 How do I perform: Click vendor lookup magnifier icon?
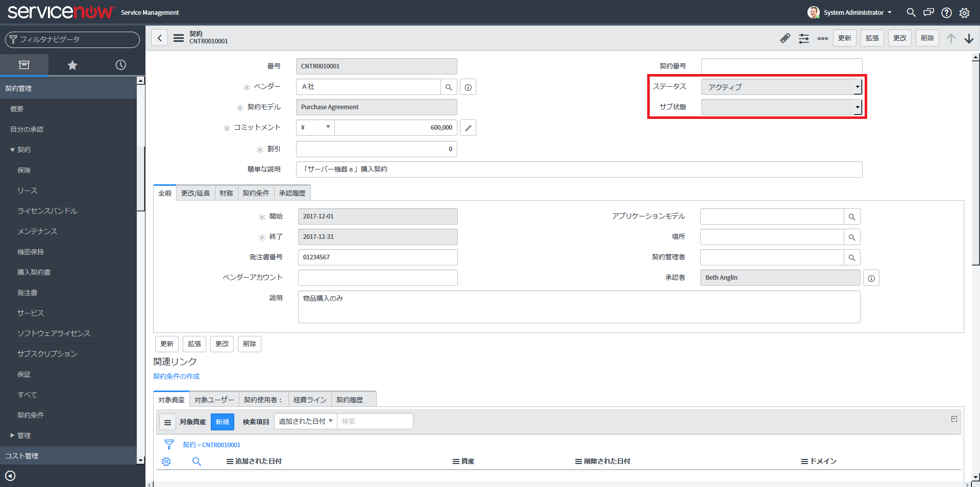pos(449,87)
